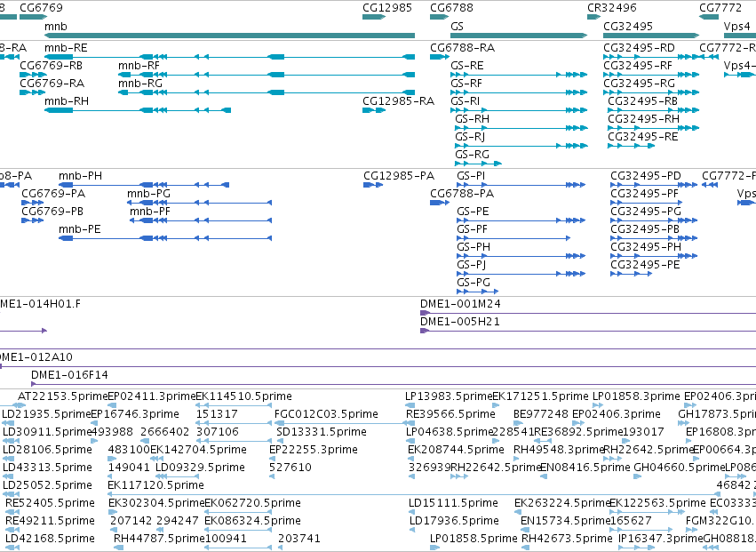This screenshot has height=552, width=756.
Task: Open the GS-RG transcript label
Action: pos(472,155)
